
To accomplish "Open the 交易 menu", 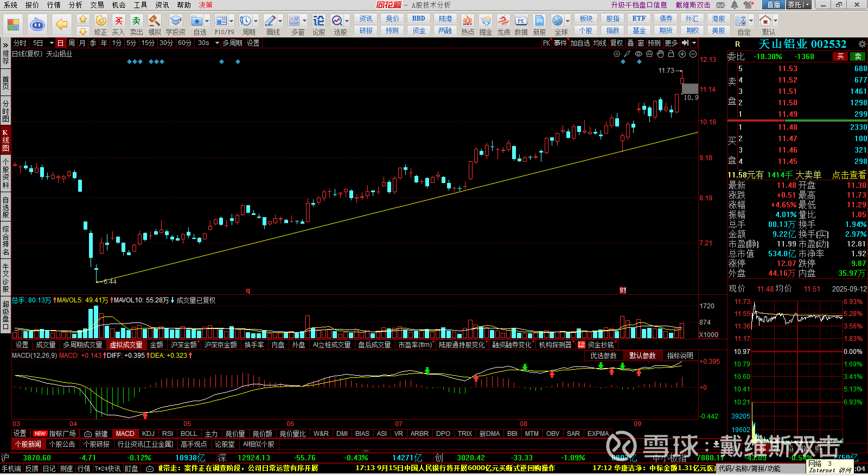I will pos(97,5).
